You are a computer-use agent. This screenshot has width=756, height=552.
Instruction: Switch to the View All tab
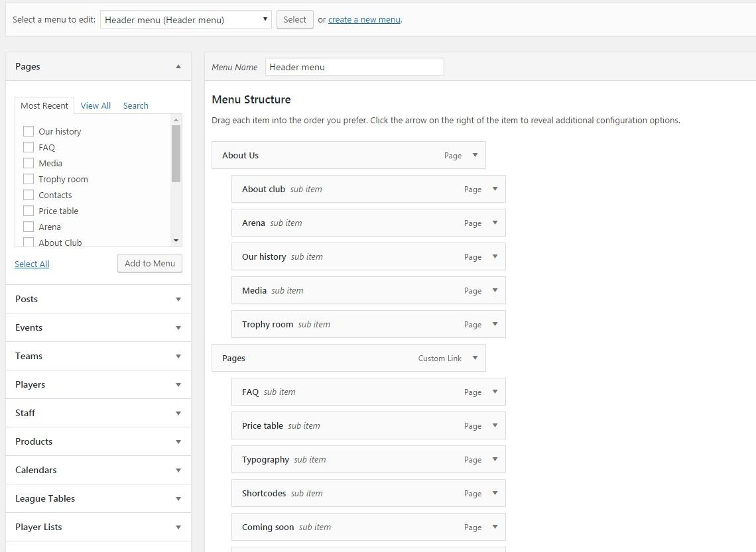click(x=95, y=105)
